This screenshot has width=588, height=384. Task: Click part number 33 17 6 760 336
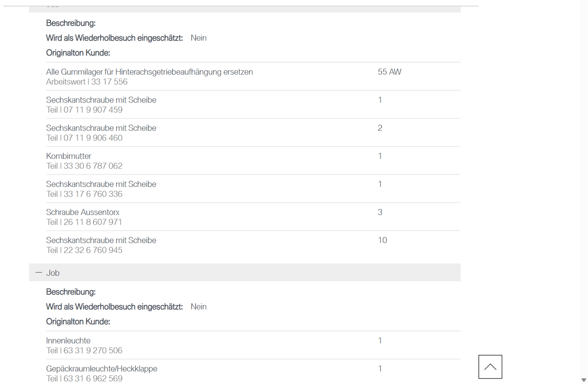93,194
